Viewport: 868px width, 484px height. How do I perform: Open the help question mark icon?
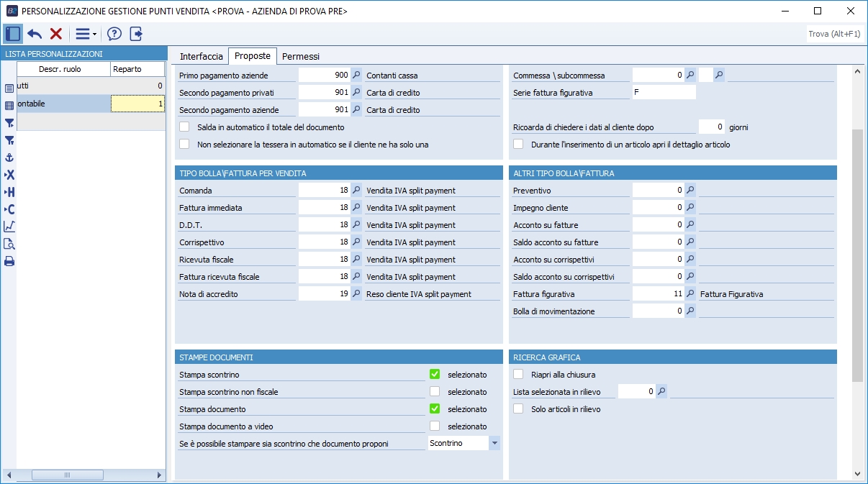click(114, 34)
